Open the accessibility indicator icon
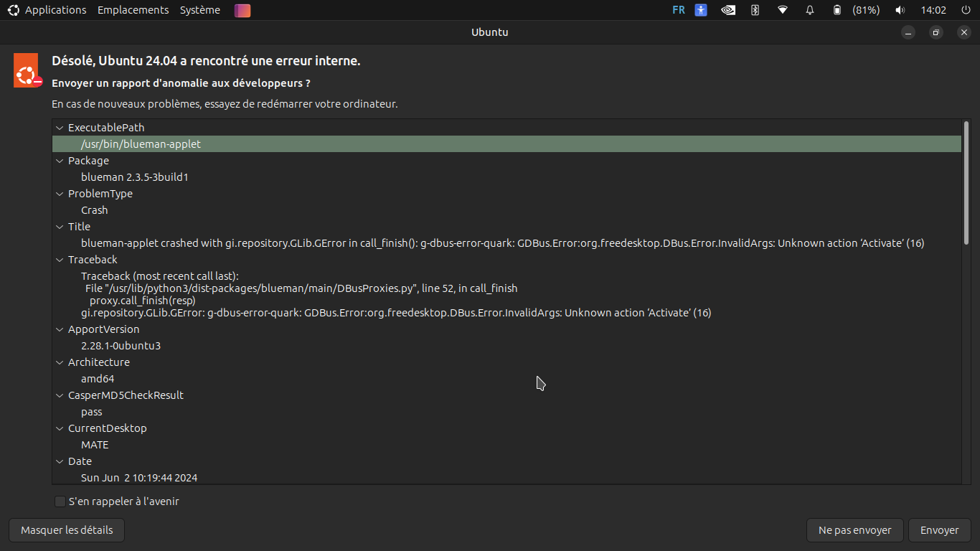Viewport: 980px width, 551px height. [x=701, y=10]
